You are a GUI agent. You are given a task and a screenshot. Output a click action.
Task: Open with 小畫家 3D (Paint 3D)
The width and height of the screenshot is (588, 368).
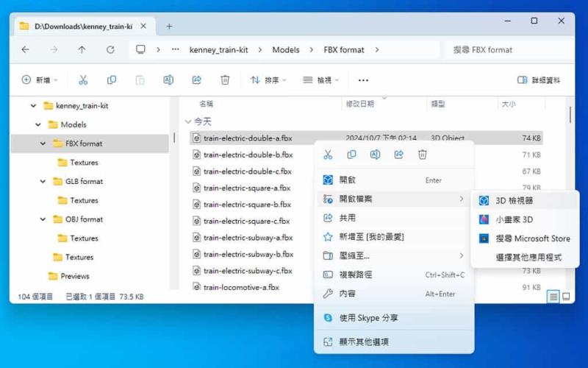tap(525, 219)
